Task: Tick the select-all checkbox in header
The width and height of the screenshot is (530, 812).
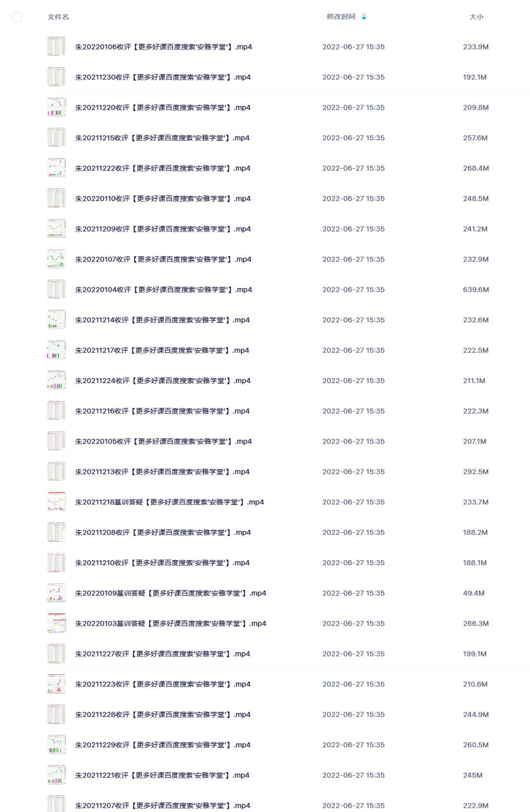Action: pyautogui.click(x=17, y=16)
